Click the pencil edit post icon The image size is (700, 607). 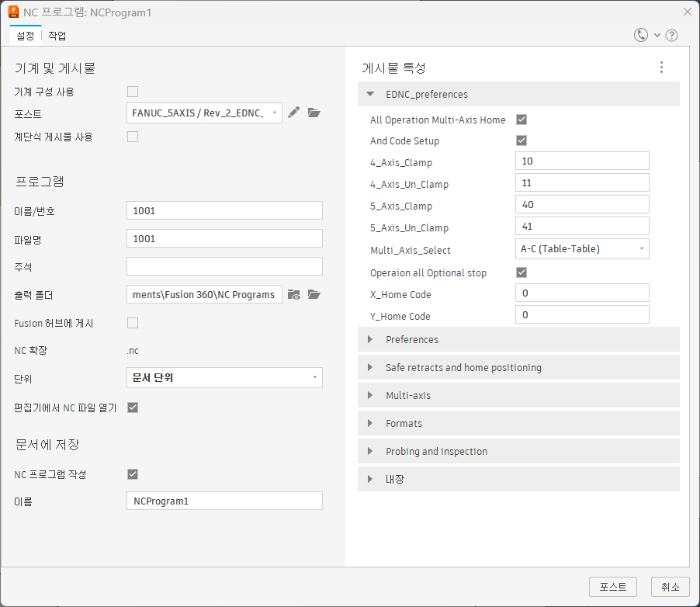294,113
